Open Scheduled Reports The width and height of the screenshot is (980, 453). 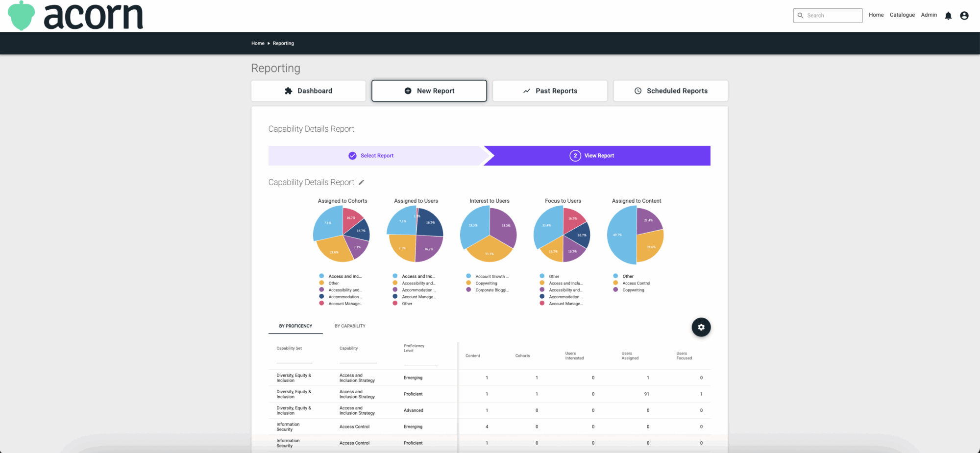click(x=670, y=91)
